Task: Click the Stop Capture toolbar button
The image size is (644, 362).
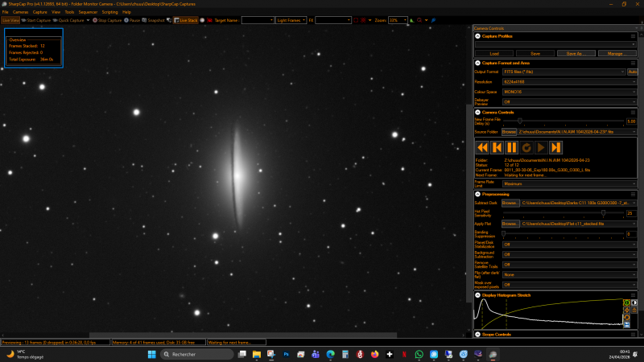Action: coord(107,20)
